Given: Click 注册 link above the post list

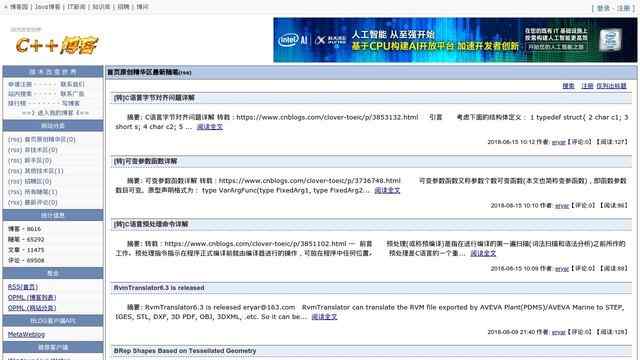Looking at the screenshot, I should (x=587, y=86).
